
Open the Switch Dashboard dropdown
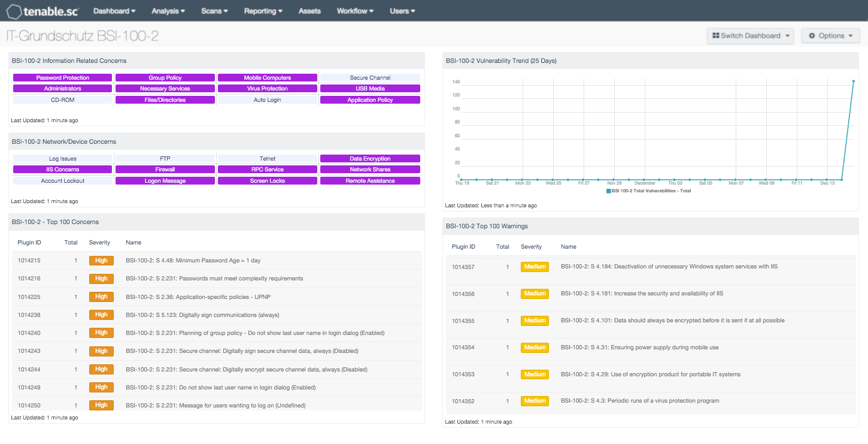751,36
